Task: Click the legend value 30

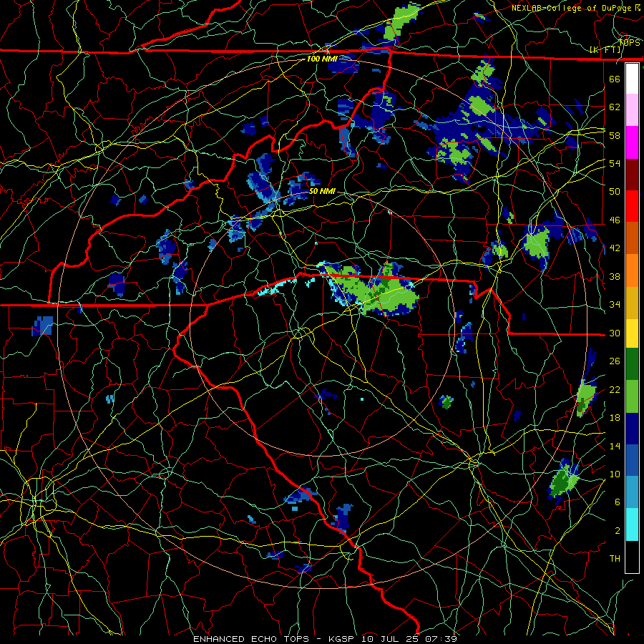Action: pyautogui.click(x=615, y=333)
